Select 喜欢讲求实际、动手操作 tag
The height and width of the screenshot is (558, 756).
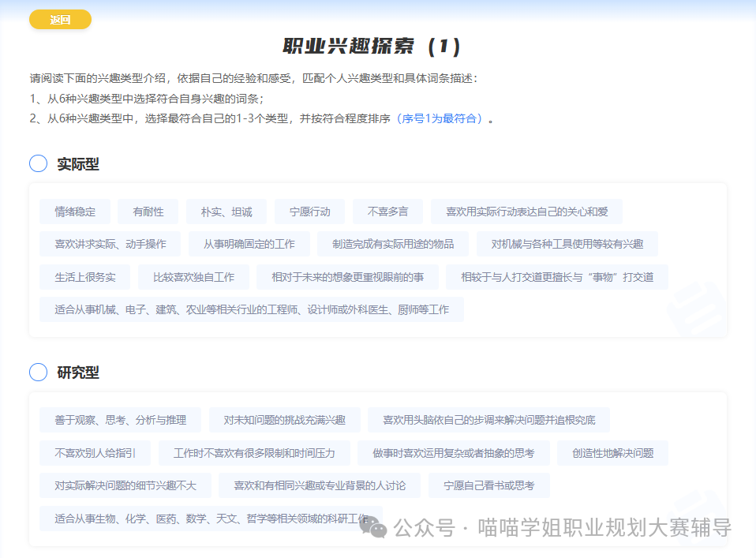[x=110, y=244]
